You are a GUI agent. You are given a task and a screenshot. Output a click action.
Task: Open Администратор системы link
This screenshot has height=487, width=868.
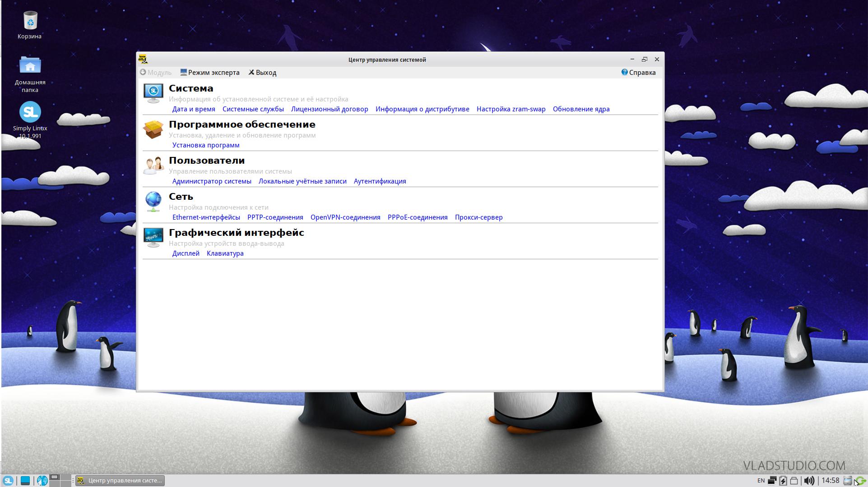(212, 181)
